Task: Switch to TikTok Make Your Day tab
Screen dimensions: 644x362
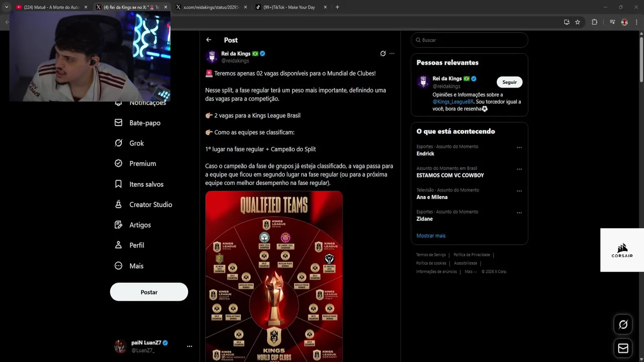Action: [291, 7]
